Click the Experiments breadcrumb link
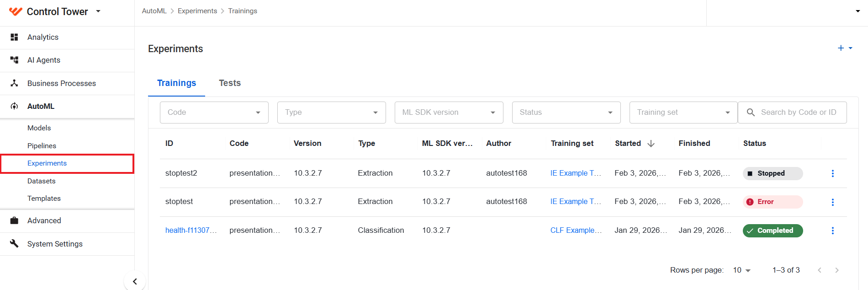This screenshot has width=868, height=290. point(197,11)
